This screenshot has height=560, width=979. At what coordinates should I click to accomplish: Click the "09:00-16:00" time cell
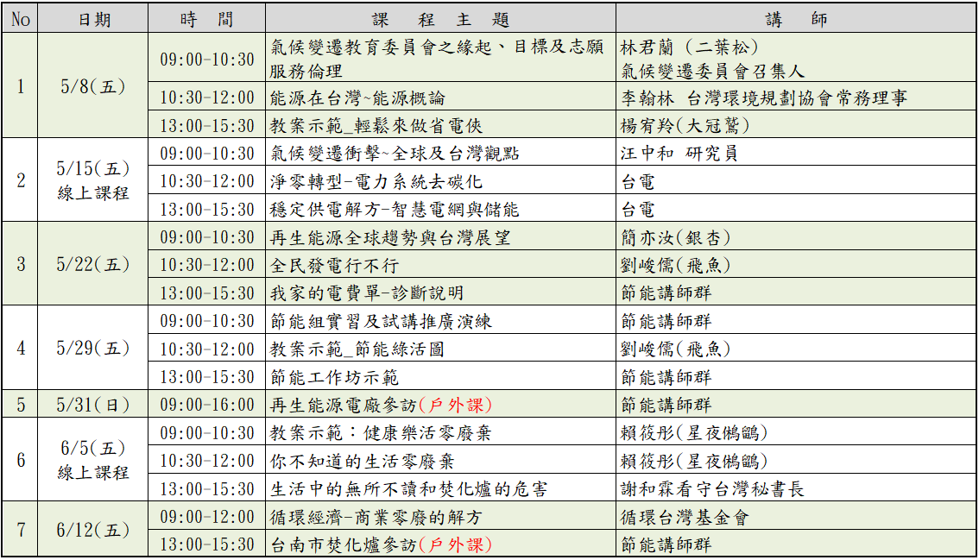coord(207,405)
